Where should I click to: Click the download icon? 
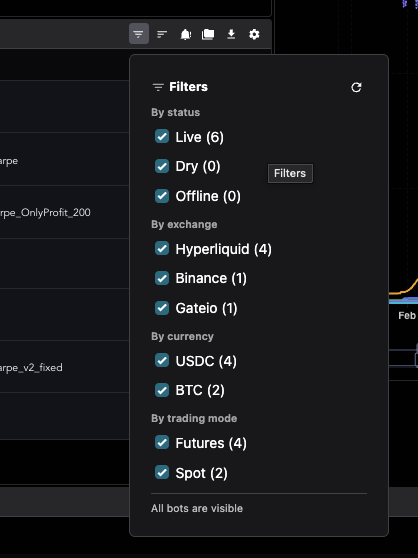[231, 34]
